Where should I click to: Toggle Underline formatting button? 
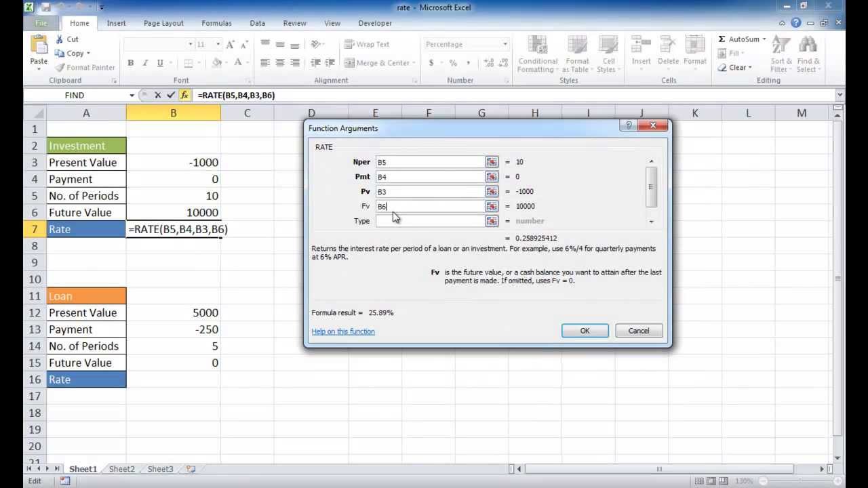pyautogui.click(x=160, y=63)
